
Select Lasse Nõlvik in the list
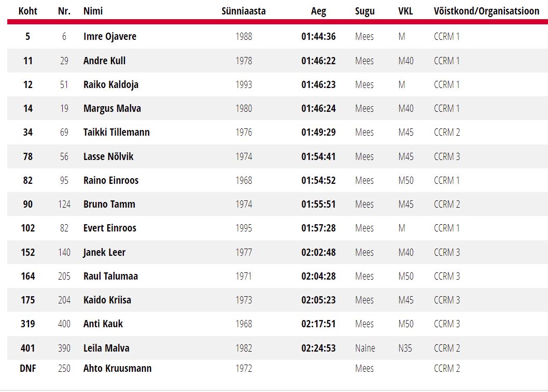coord(108,156)
